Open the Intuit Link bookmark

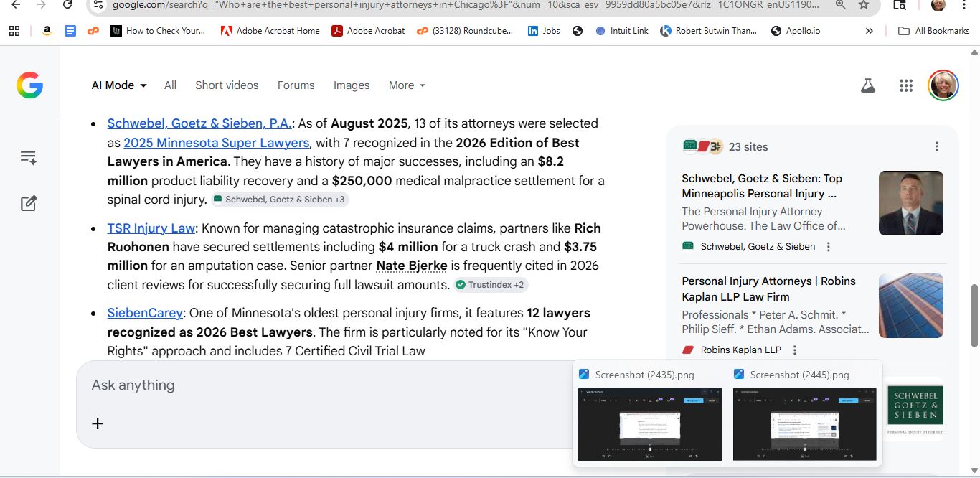(622, 31)
